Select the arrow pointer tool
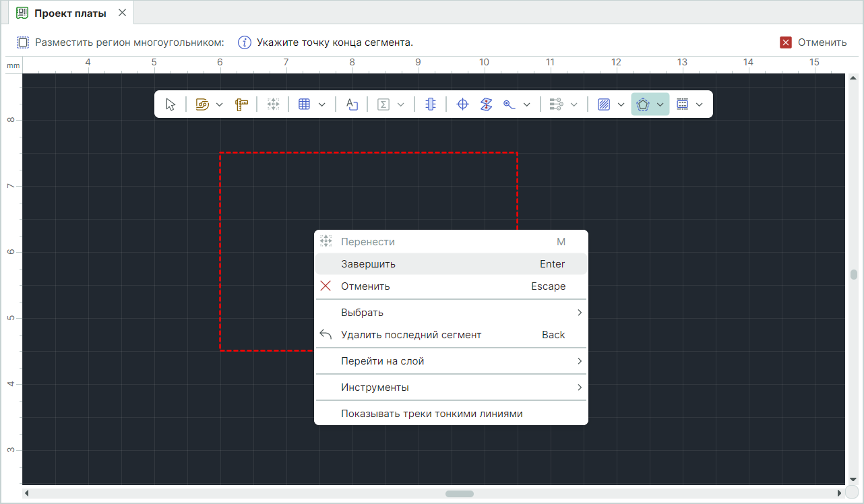Viewport: 864px width, 504px height. pos(171,104)
